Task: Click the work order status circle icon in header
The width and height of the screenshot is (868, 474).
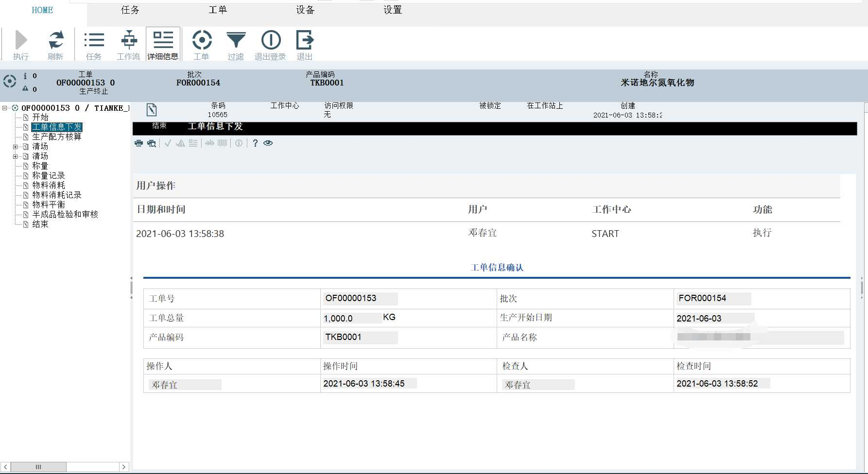Action: (x=10, y=81)
